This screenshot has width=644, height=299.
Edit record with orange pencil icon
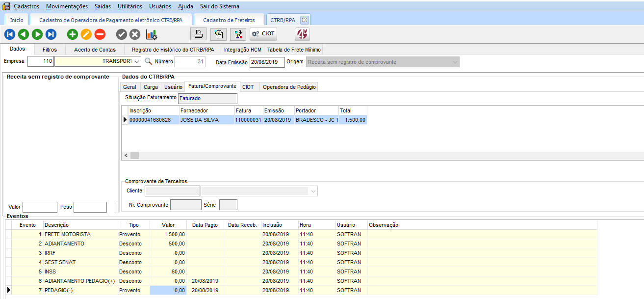(x=86, y=34)
